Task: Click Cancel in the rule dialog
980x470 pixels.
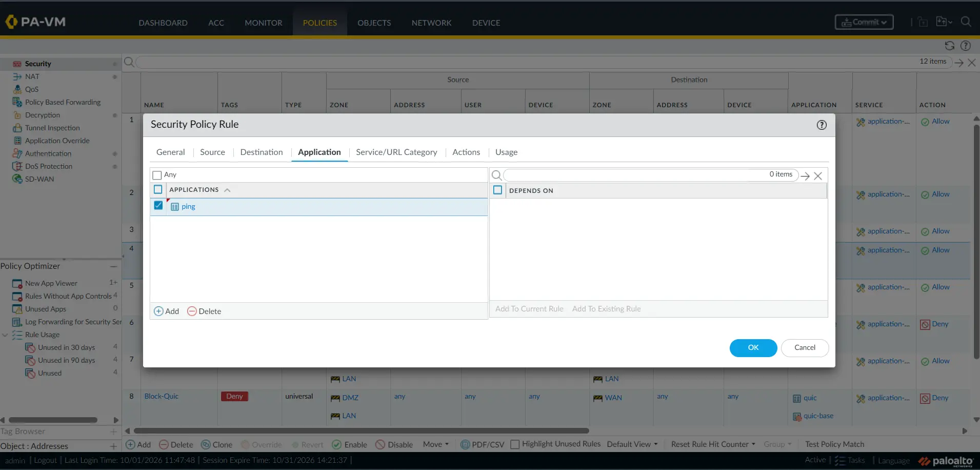Action: tap(805, 348)
